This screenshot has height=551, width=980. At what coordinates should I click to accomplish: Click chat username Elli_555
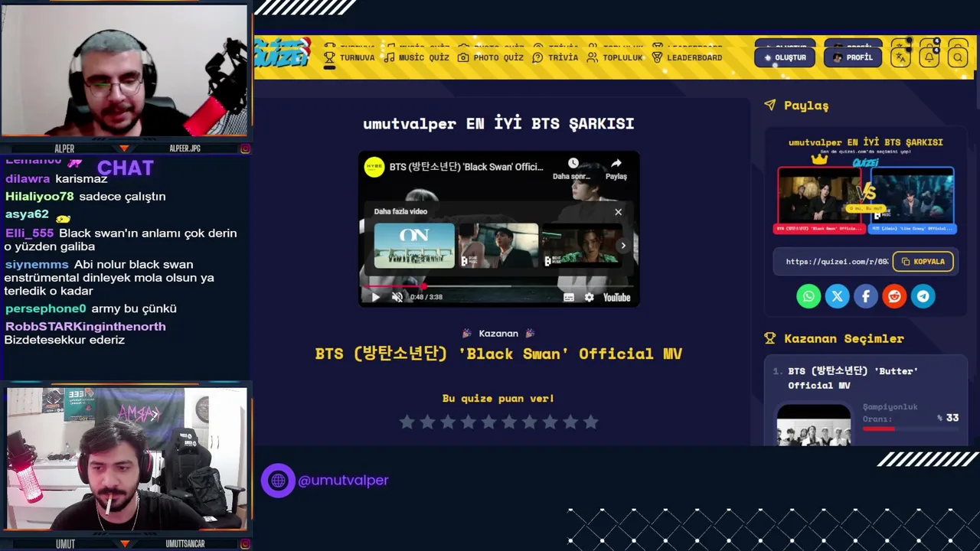click(30, 233)
